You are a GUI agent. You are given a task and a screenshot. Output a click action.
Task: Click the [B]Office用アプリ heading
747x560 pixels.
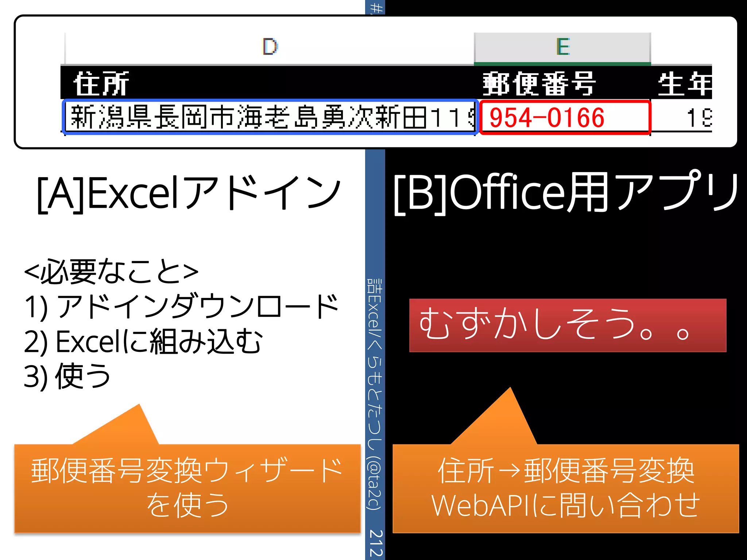[566, 193]
